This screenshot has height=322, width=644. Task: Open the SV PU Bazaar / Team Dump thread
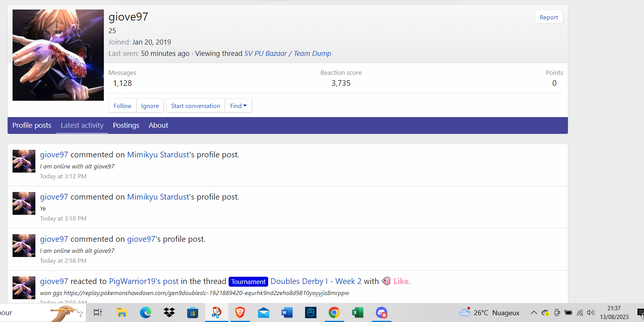click(x=288, y=54)
